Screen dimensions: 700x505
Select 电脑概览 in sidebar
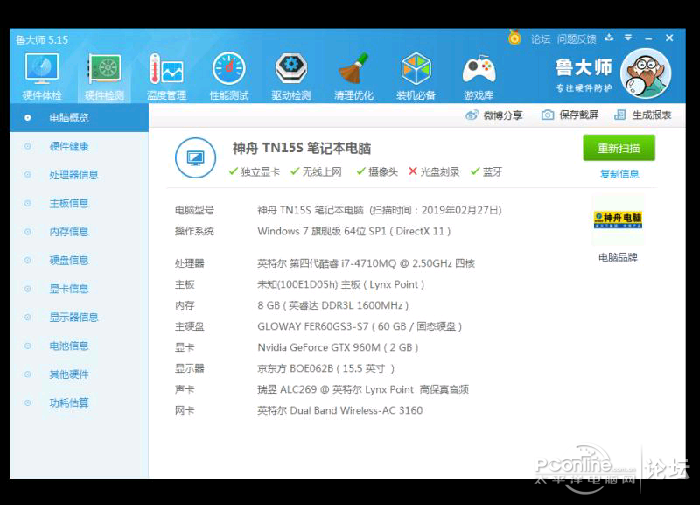pos(79,118)
